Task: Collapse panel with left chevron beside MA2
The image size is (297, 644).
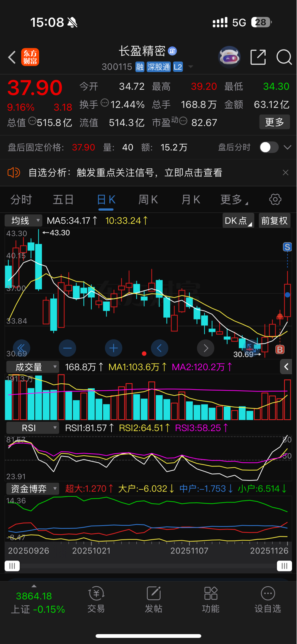Action: click(286, 367)
